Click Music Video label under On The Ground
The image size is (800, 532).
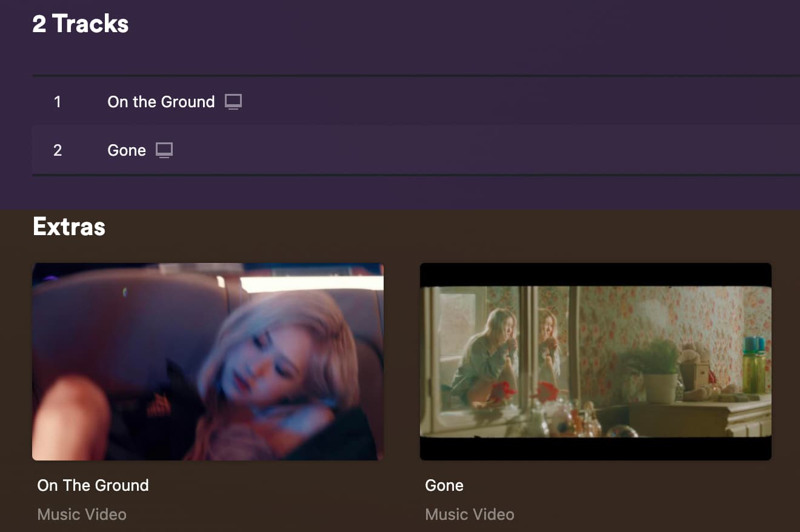pyautogui.click(x=82, y=514)
